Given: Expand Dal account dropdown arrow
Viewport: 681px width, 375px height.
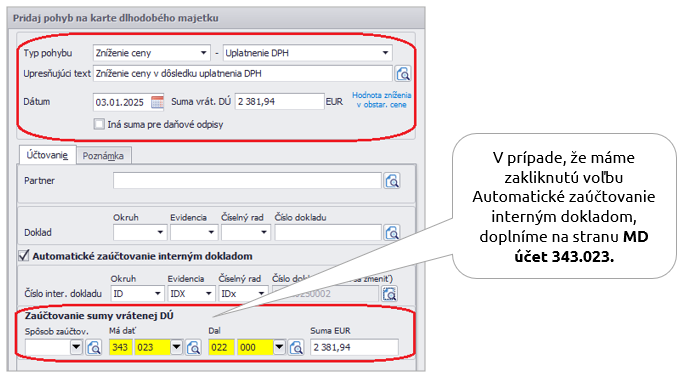Looking at the screenshot, I should [279, 348].
